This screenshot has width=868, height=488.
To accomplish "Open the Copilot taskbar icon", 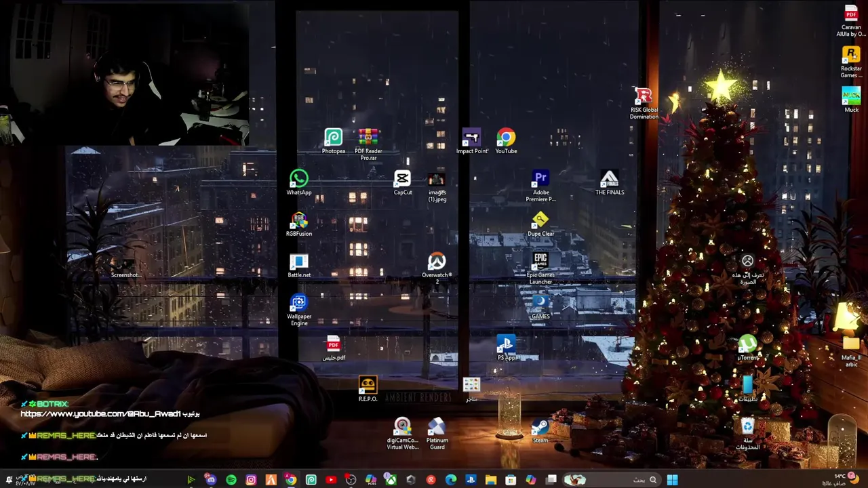I will pyautogui.click(x=531, y=480).
